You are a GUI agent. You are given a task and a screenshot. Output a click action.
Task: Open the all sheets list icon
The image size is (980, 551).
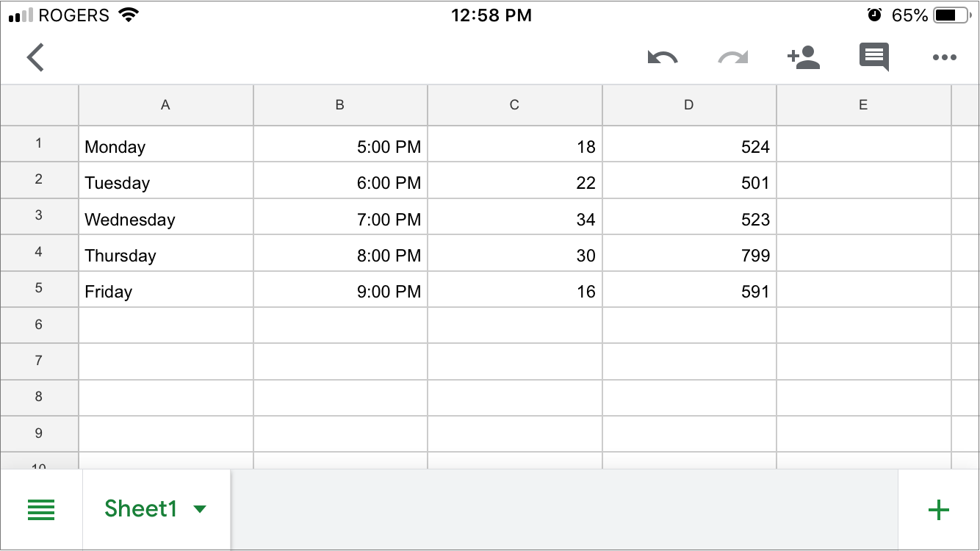[x=41, y=509]
